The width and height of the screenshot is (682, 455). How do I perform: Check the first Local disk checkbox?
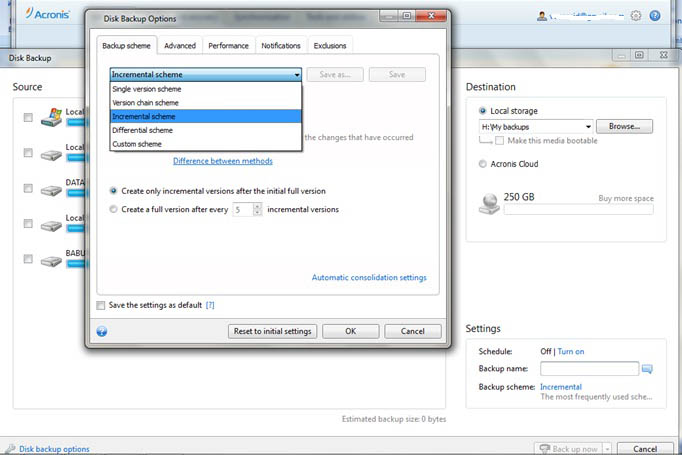[28, 117]
